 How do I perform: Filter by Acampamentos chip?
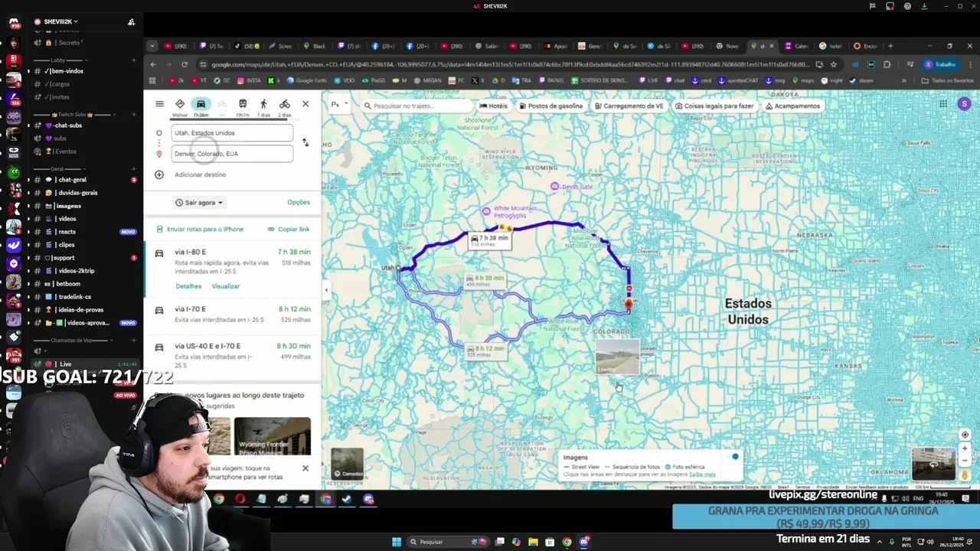tap(793, 106)
